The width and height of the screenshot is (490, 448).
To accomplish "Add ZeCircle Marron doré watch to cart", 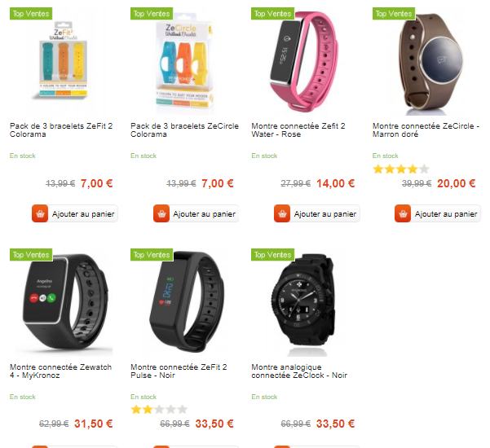I will pos(438,213).
